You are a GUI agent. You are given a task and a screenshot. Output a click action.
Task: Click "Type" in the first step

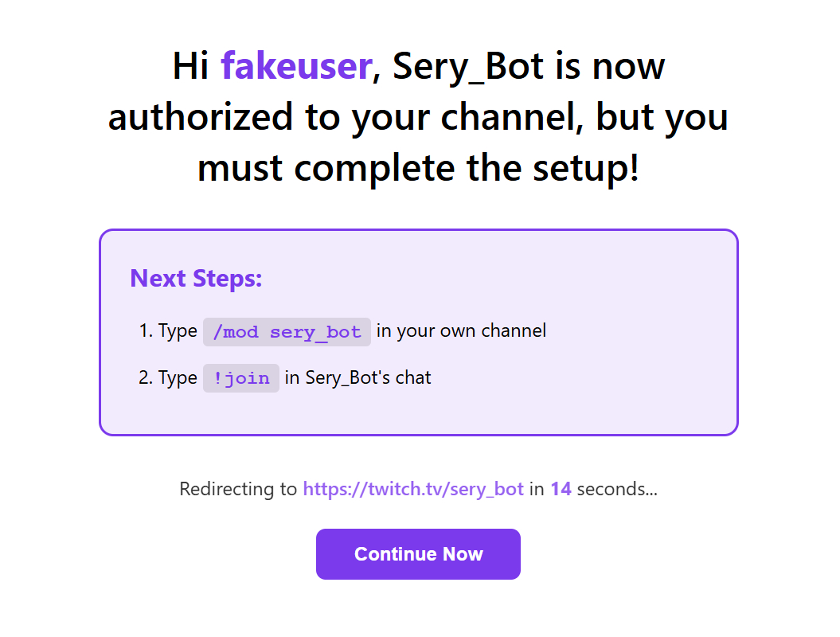(178, 331)
